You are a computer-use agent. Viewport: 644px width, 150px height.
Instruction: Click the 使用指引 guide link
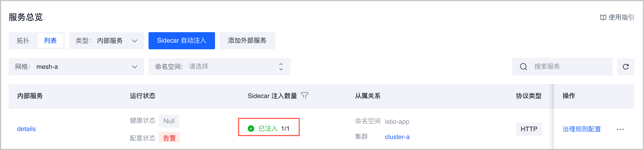(x=621, y=18)
